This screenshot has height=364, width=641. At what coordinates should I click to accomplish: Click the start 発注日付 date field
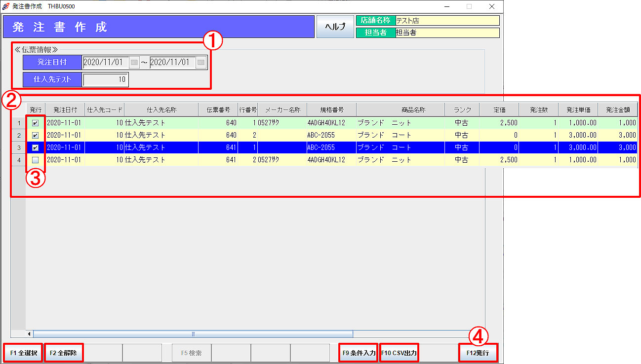tap(105, 63)
